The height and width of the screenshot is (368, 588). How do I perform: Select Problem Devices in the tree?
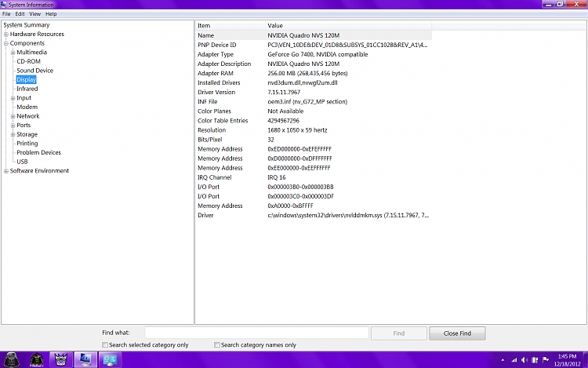pos(38,152)
